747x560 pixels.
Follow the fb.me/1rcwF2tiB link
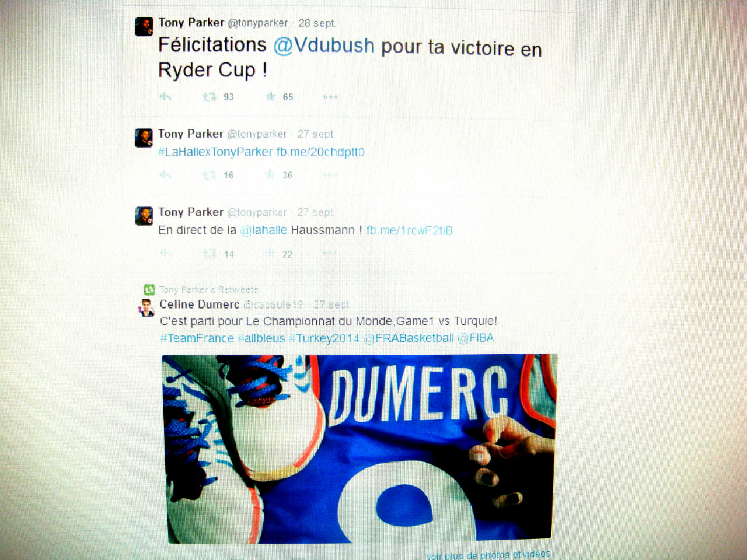tap(409, 230)
